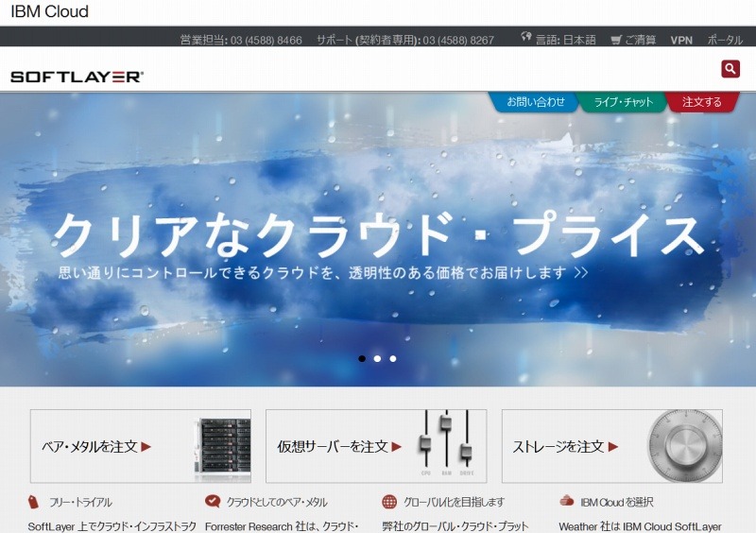756x533 pixels.
Task: Click the vault dial storage image
Action: coord(684,446)
